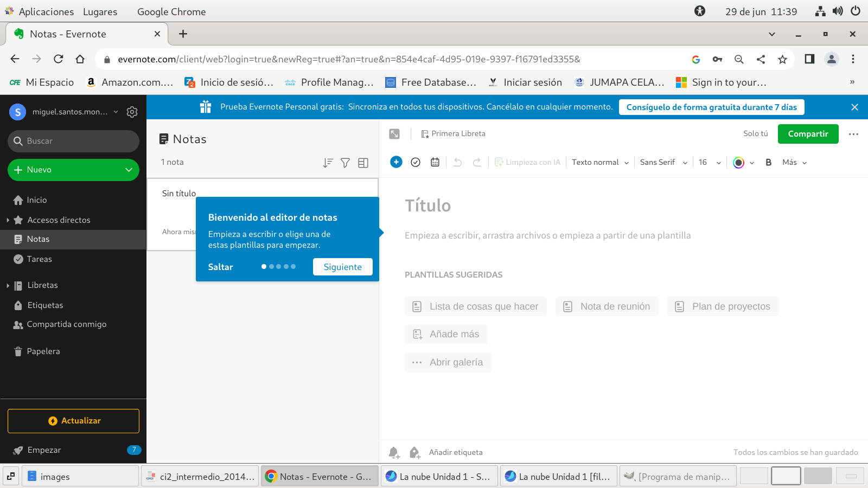Change the note list view layout icon

(x=363, y=163)
